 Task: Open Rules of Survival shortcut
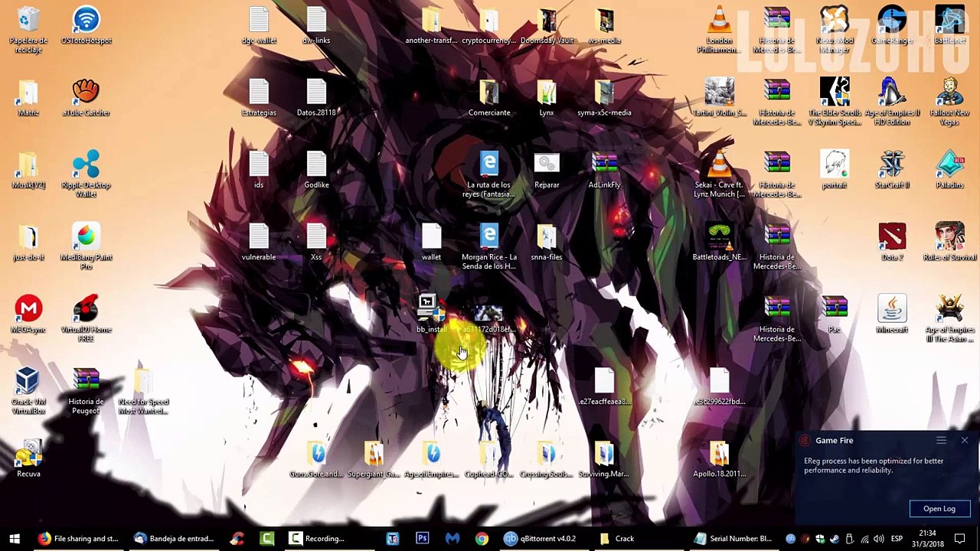coord(949,243)
